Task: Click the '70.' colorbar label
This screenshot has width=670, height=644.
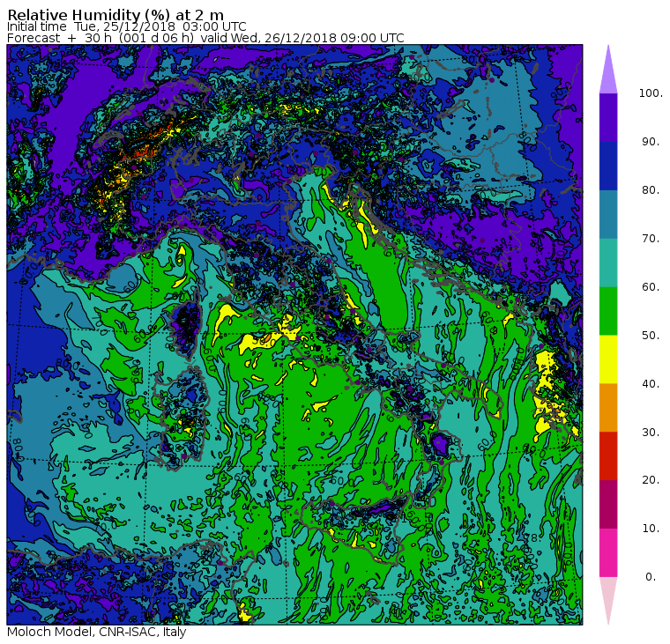Action: (x=651, y=238)
